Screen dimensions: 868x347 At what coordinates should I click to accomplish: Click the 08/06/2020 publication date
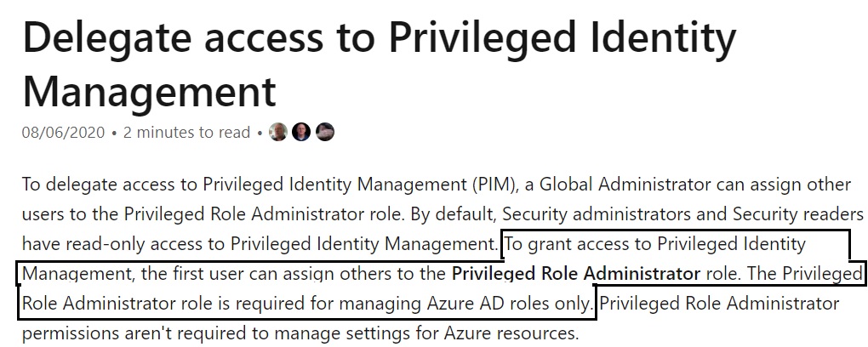pyautogui.click(x=63, y=133)
